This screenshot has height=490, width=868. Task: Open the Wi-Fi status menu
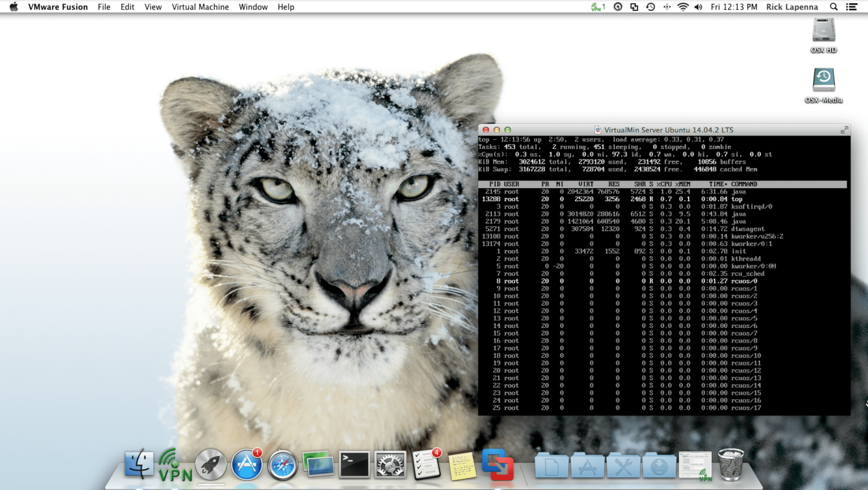click(683, 7)
